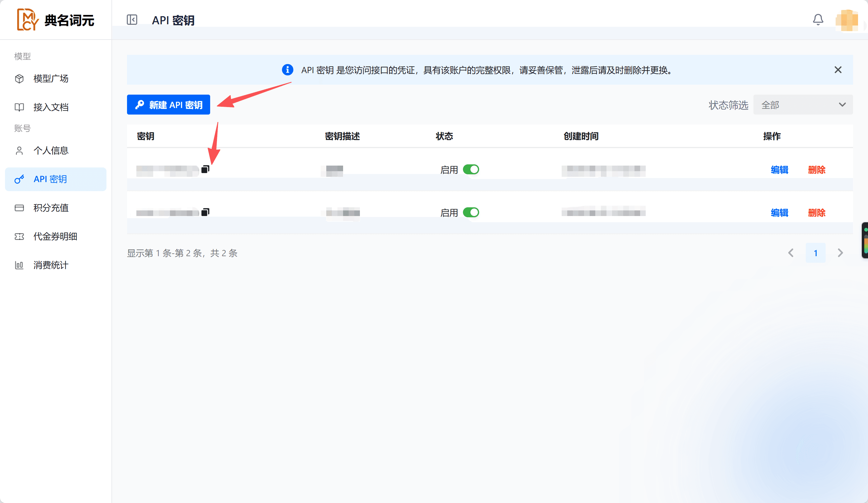Copy the first row's API key

[205, 169]
